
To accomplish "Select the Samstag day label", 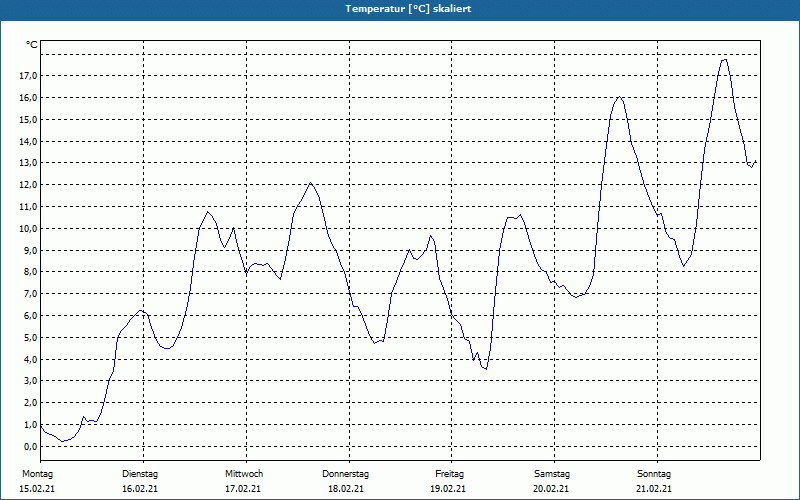I will (552, 474).
